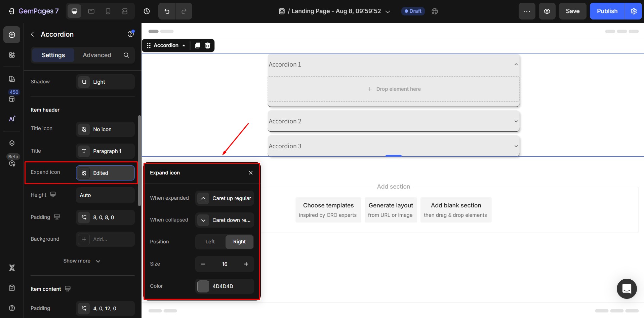The width and height of the screenshot is (644, 318).
Task: Search settings with the magnifier icon
Action: 126,55
